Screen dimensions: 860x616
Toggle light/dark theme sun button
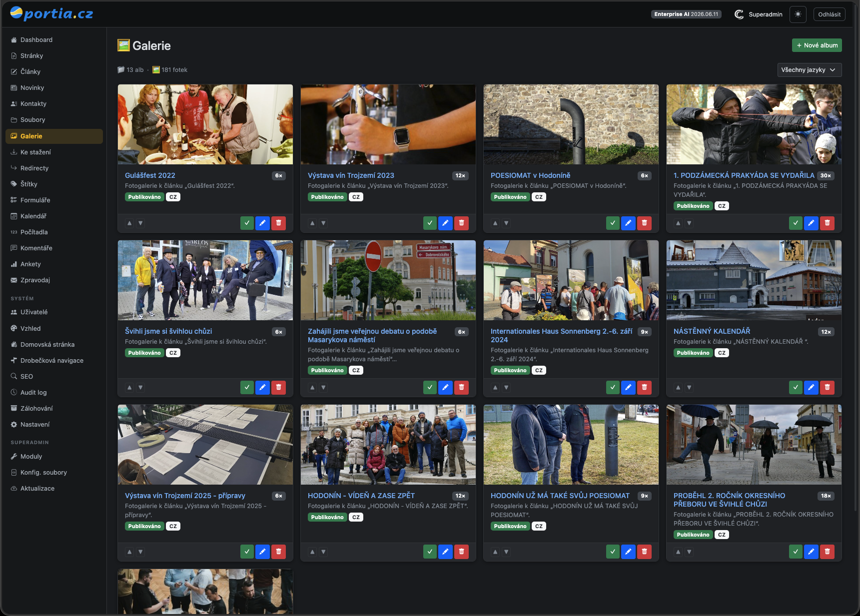tap(798, 14)
